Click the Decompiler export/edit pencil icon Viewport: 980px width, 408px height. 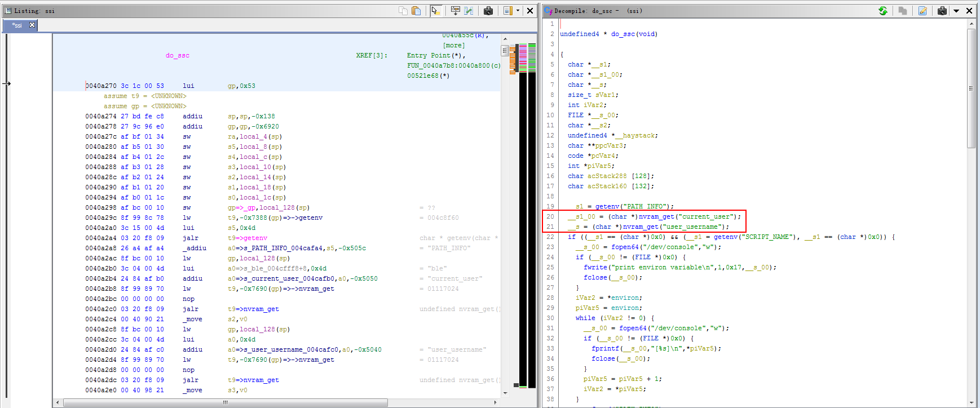922,11
